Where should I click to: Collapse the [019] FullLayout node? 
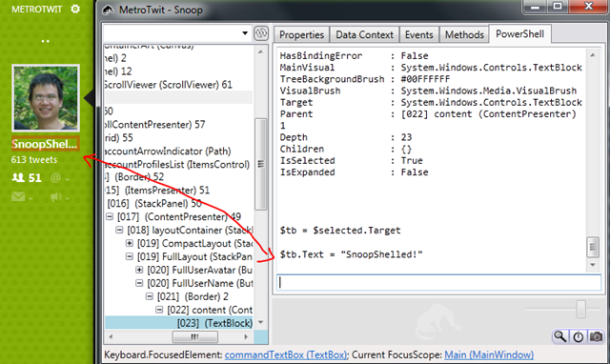pos(130,256)
